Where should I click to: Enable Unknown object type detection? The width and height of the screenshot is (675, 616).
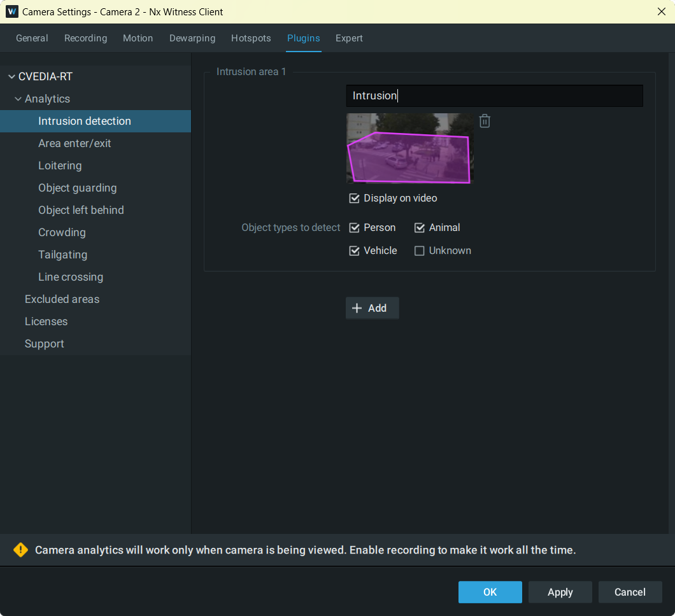pos(419,251)
